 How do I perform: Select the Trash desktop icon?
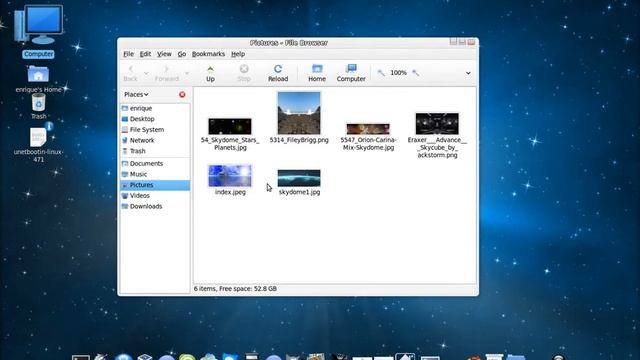(38, 106)
